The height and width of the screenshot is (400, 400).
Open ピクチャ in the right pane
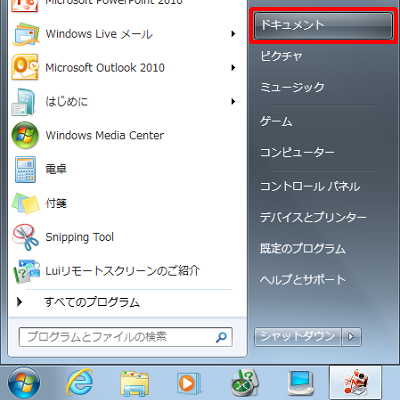[x=281, y=56]
